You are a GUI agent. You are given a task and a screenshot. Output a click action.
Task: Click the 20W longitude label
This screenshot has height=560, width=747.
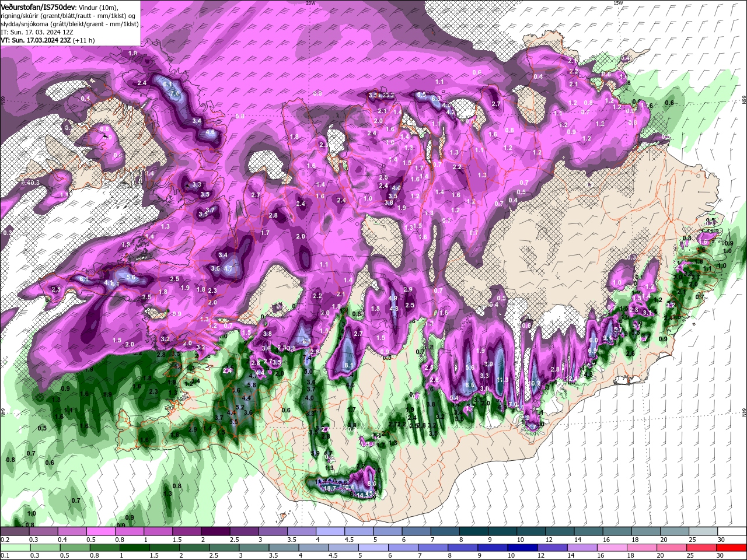click(x=310, y=3)
